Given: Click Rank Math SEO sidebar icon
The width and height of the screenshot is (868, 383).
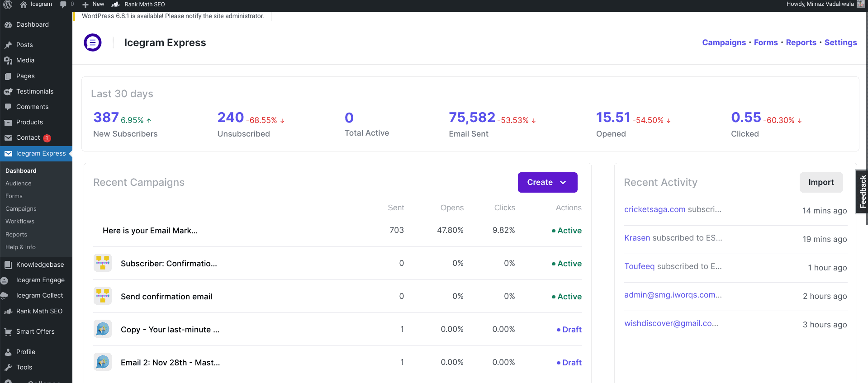Looking at the screenshot, I should (x=8, y=312).
